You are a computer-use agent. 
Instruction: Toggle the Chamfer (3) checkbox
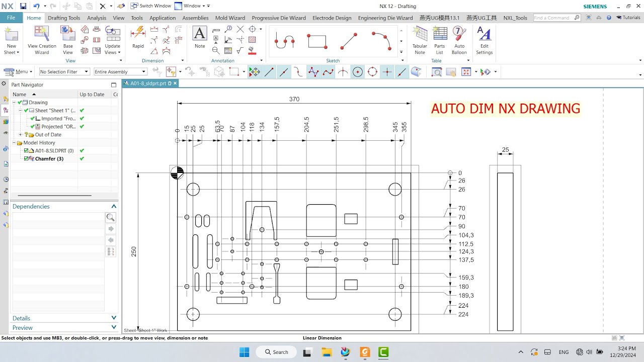pos(27,158)
